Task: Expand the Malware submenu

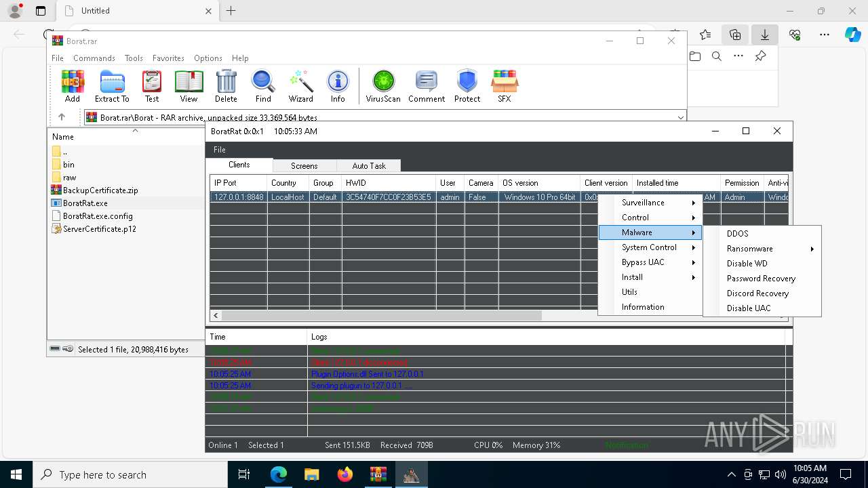Action: [x=650, y=232]
